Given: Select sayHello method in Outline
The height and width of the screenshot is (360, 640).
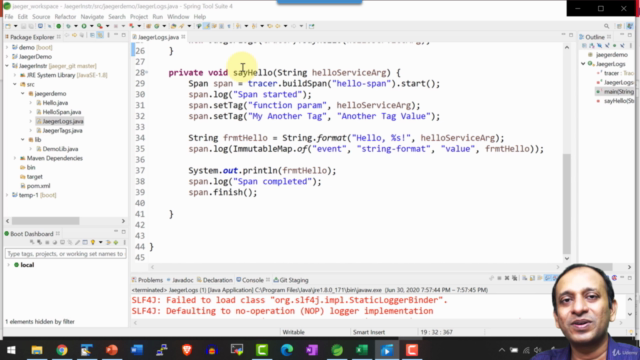Looking at the screenshot, I should (615, 101).
